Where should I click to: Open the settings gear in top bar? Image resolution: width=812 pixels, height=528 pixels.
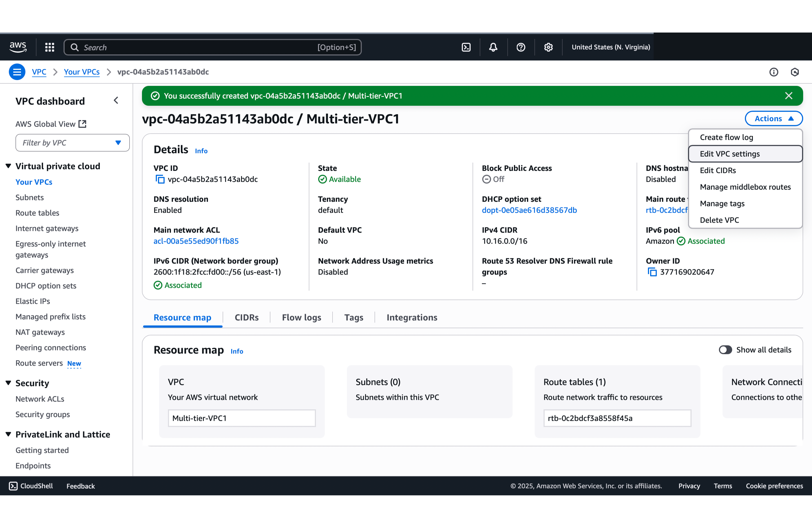[x=548, y=47]
